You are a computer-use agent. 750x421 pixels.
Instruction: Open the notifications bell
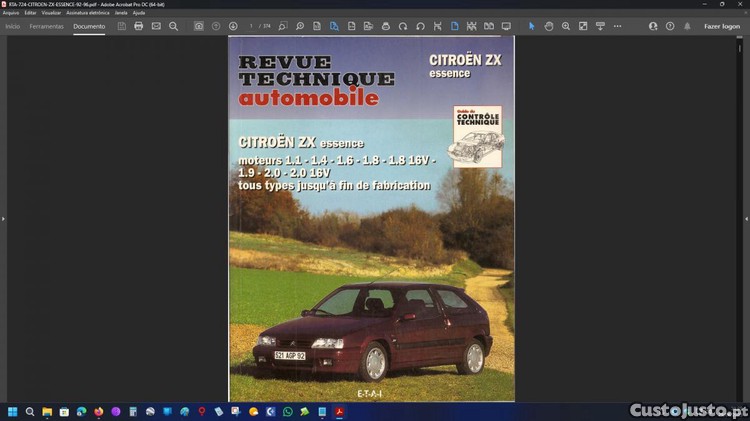687,26
